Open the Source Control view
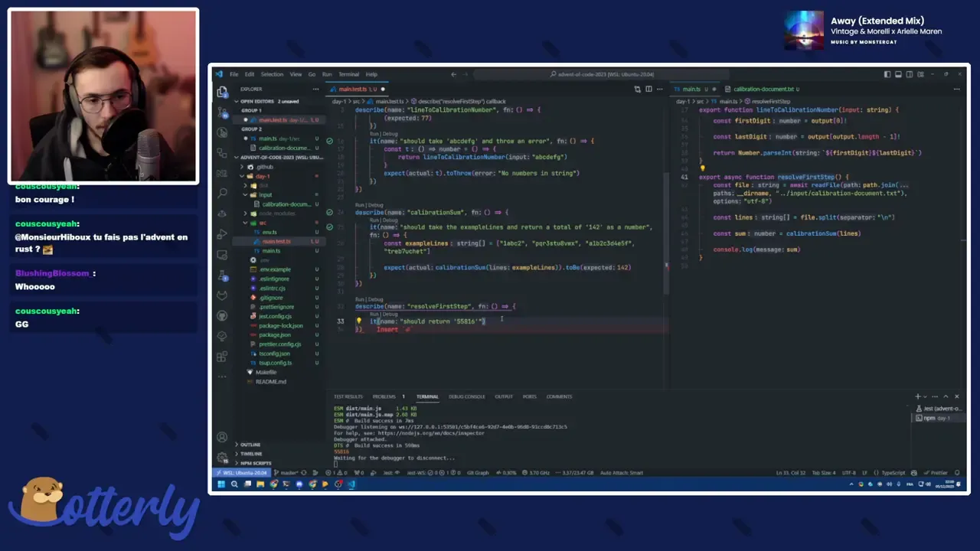The image size is (980, 551). (x=221, y=112)
